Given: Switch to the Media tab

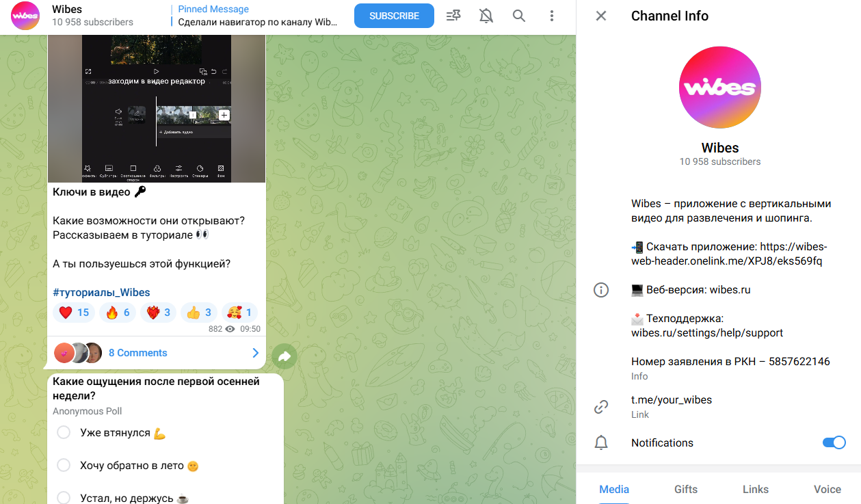Looking at the screenshot, I should tap(614, 489).
